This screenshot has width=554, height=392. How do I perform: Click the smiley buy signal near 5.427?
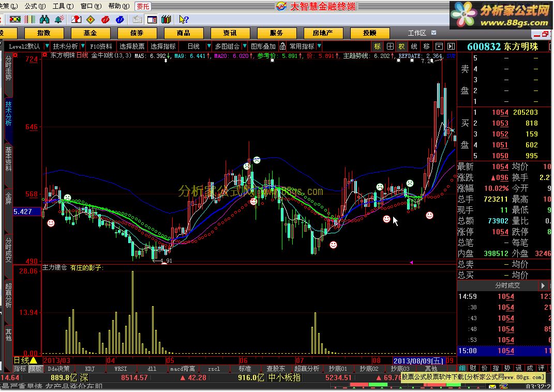[x=51, y=223]
